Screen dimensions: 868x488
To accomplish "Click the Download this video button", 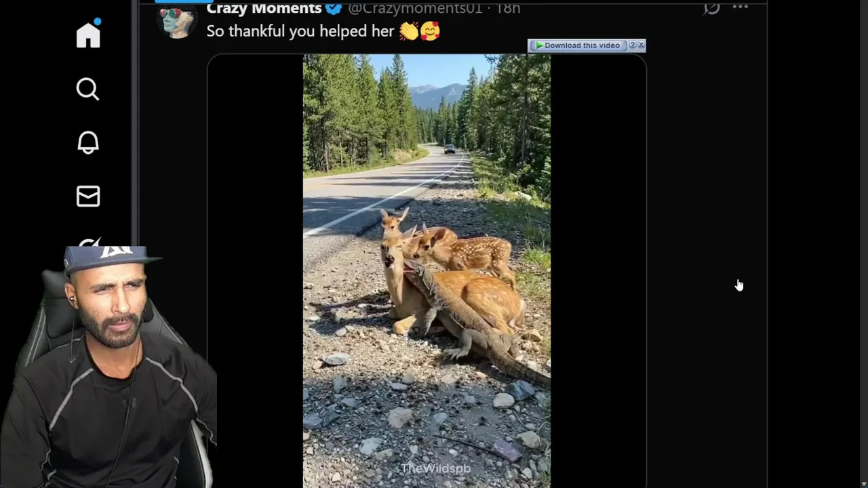I will (577, 45).
